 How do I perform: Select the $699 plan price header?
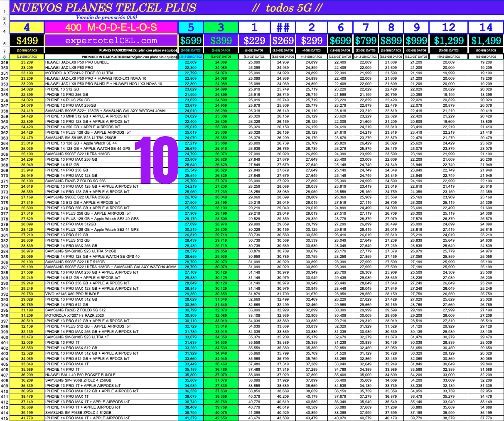pos(341,40)
